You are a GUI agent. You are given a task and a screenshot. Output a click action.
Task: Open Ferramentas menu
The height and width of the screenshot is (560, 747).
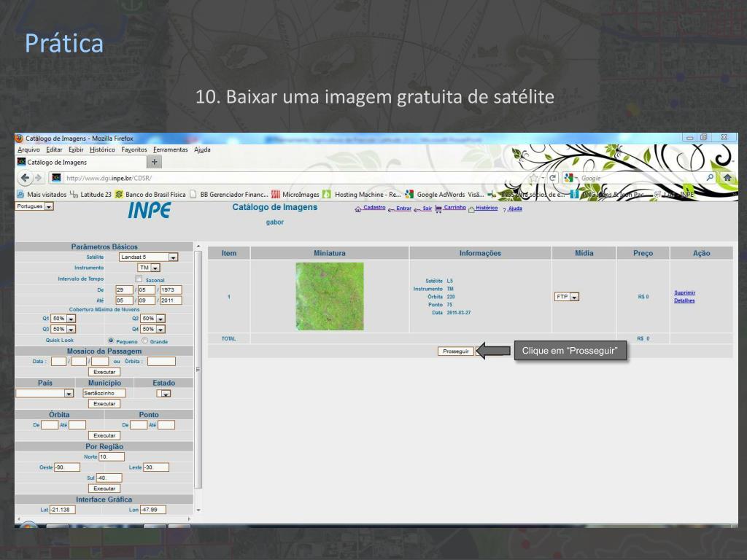[x=170, y=149]
